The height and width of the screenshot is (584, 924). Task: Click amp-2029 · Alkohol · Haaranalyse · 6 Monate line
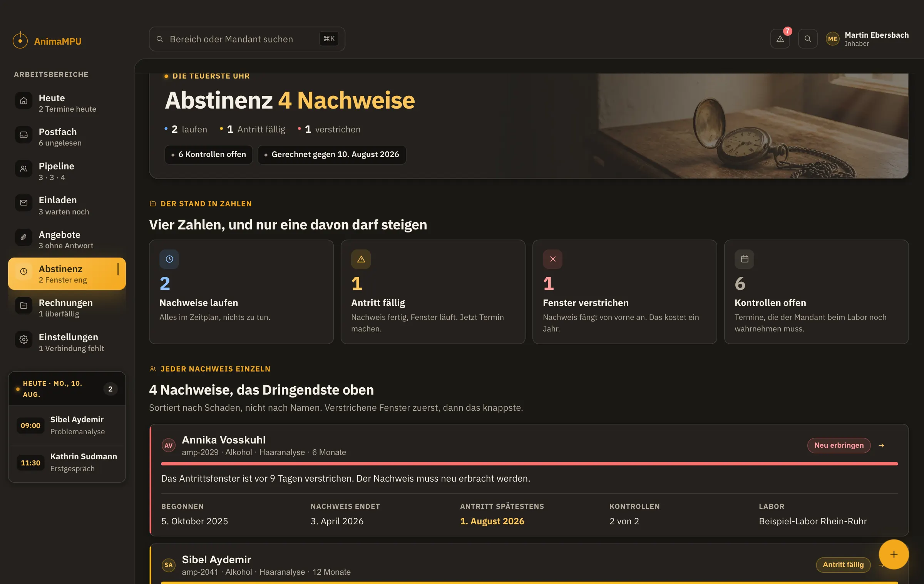[264, 452]
